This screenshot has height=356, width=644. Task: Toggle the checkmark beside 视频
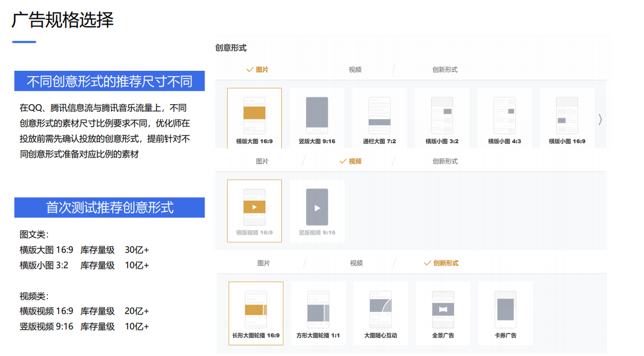coord(352,161)
